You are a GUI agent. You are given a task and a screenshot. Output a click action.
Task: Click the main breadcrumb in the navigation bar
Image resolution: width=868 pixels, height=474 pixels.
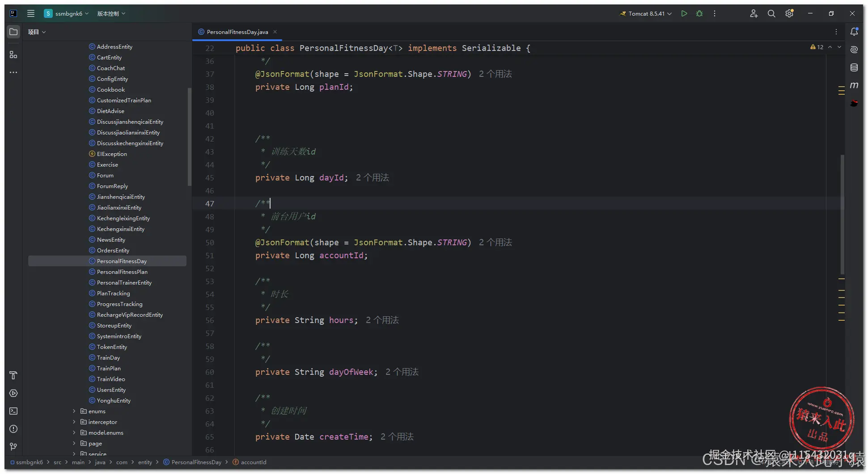point(78,462)
